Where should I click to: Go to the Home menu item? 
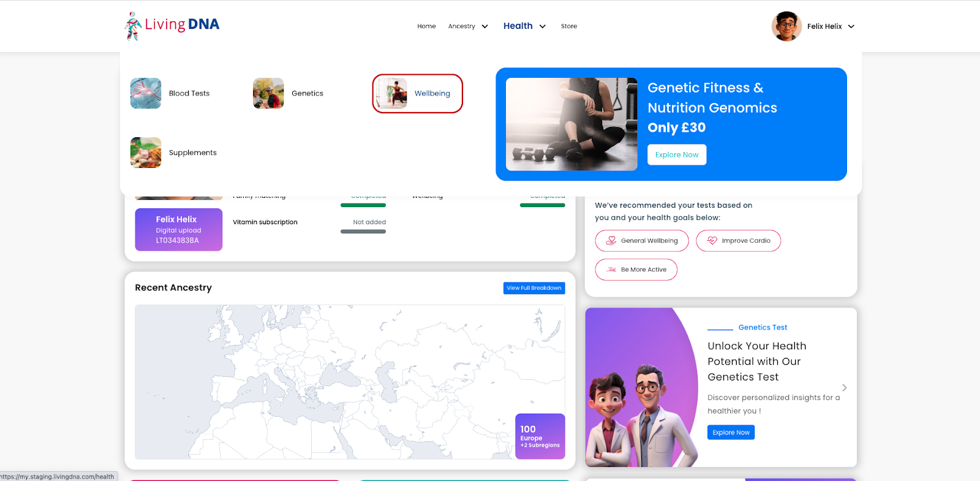pos(426,26)
